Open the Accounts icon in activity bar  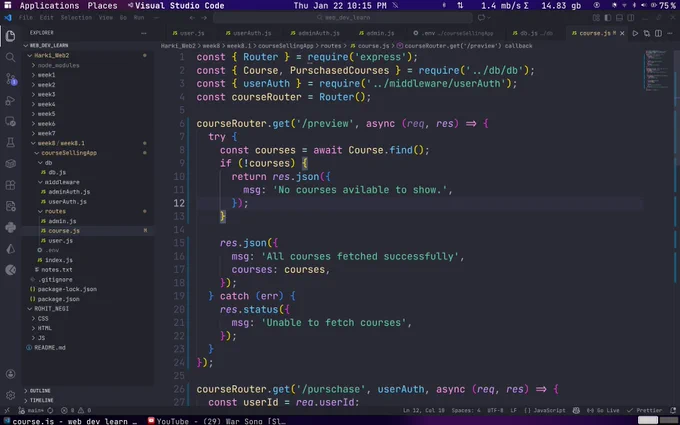pyautogui.click(x=10, y=374)
